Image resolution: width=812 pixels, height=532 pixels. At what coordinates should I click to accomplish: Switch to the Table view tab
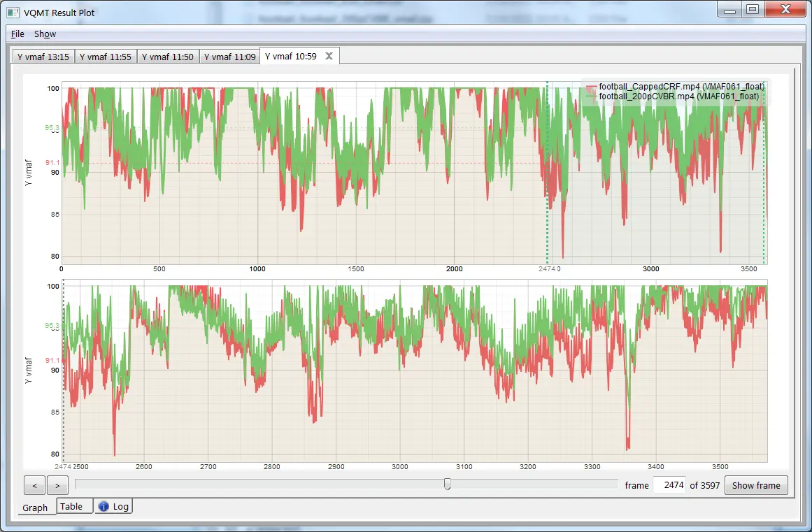point(71,506)
